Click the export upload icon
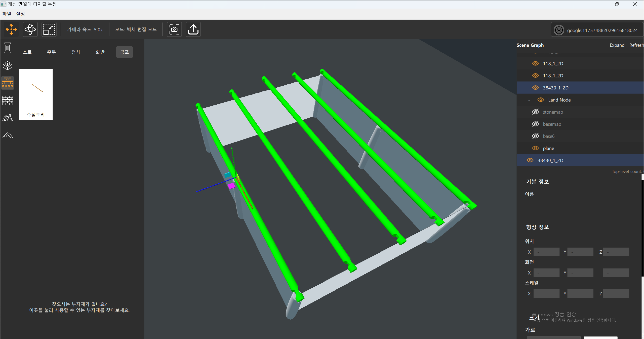This screenshot has width=644, height=339. point(193,29)
